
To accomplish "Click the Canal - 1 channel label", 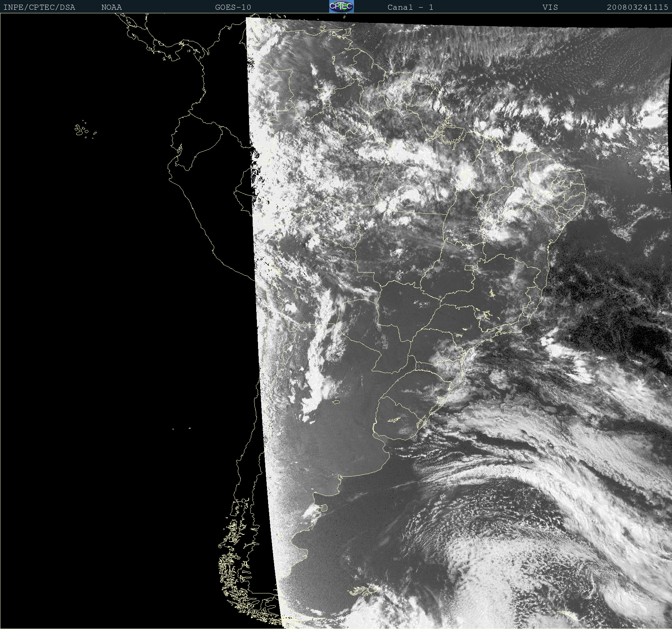I will (x=410, y=7).
